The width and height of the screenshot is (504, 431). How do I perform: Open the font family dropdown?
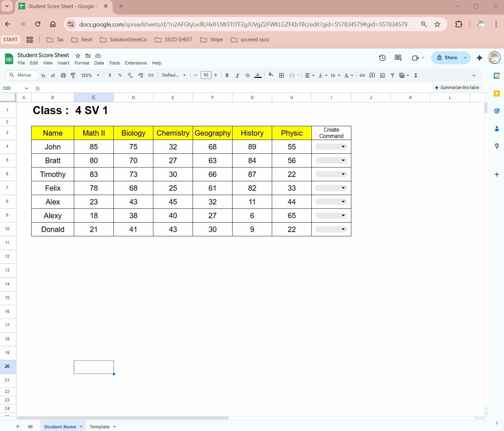(x=173, y=75)
